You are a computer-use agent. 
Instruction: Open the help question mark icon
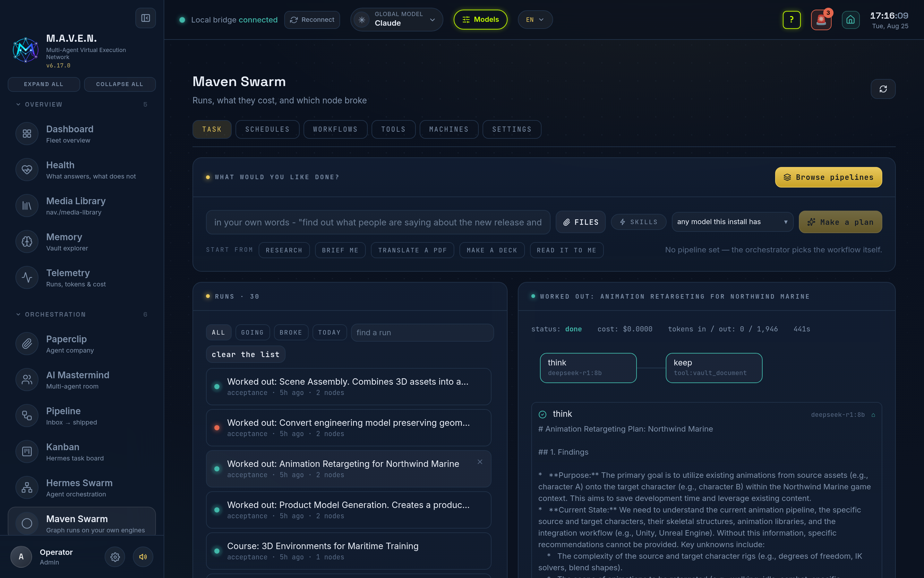(791, 20)
